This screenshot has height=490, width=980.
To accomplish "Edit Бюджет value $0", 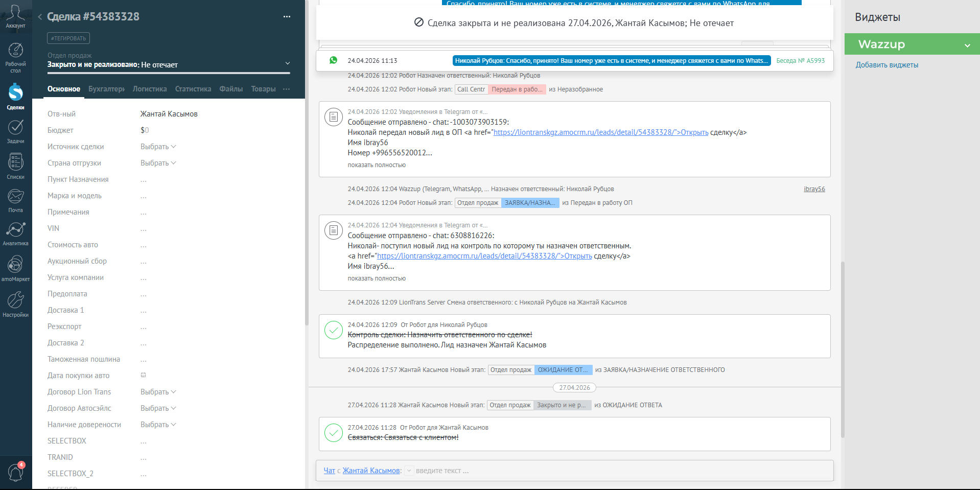I will (x=145, y=130).
